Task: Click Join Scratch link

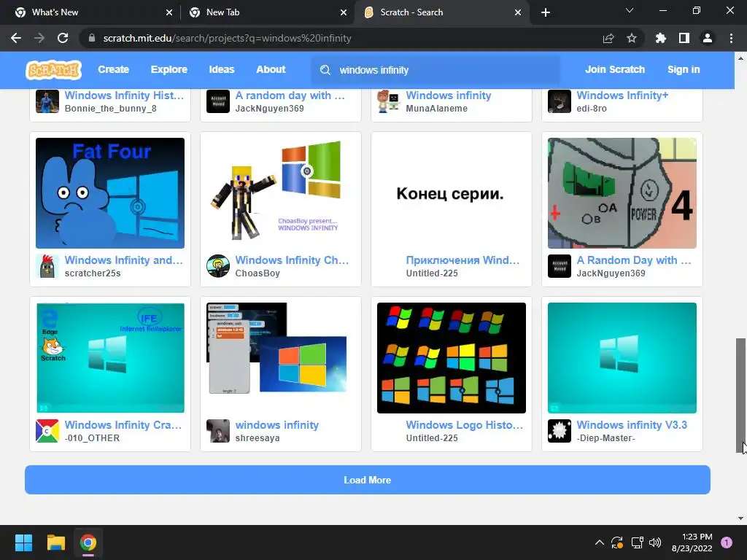Action: pyautogui.click(x=614, y=69)
